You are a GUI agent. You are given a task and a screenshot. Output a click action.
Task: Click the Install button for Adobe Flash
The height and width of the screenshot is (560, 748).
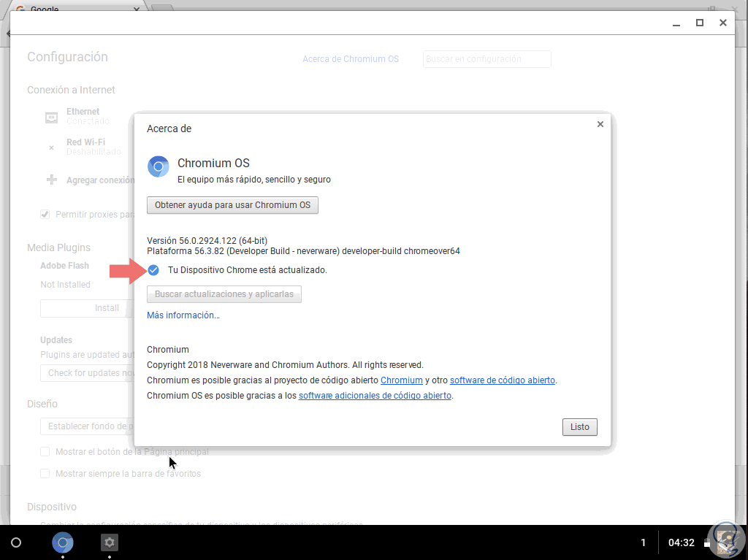coord(87,308)
